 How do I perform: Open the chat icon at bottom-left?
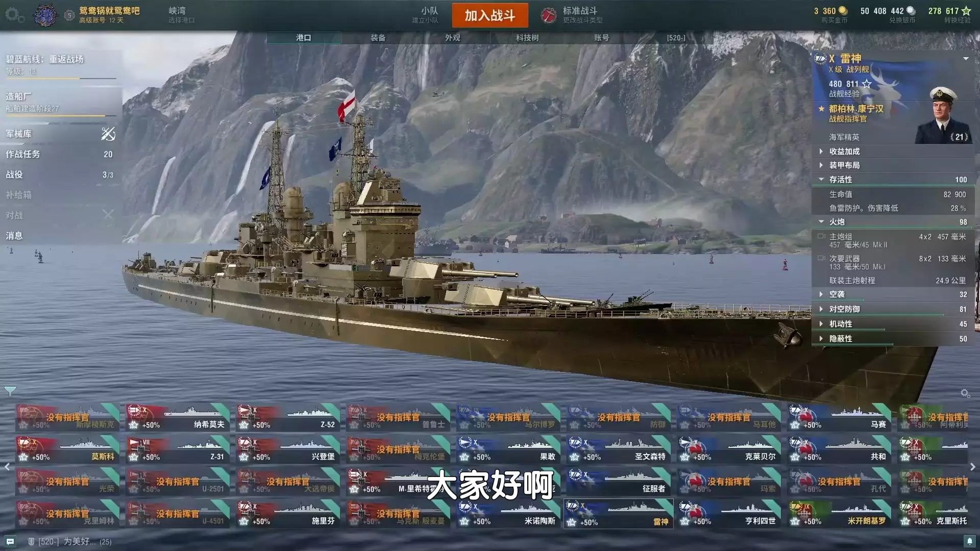point(10,541)
